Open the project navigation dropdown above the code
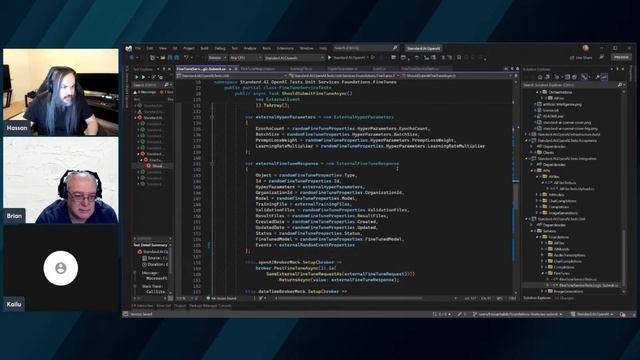This screenshot has width=640, height=360. (x=231, y=76)
